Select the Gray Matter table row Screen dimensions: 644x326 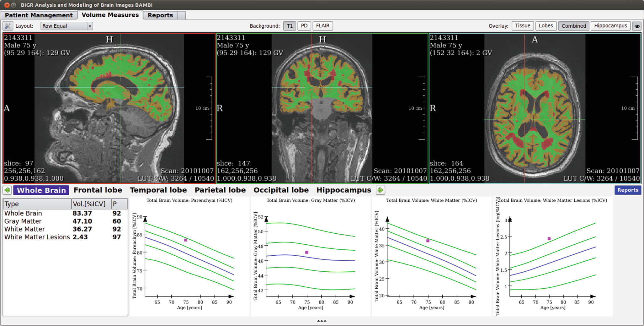(65, 221)
